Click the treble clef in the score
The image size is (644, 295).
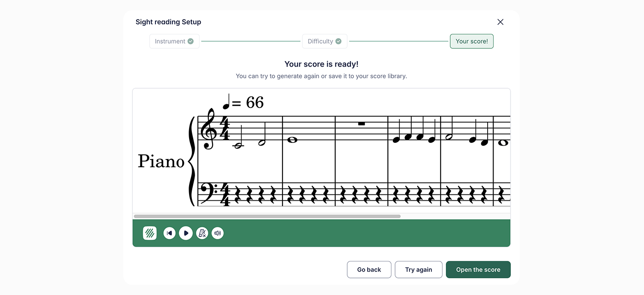click(x=207, y=130)
